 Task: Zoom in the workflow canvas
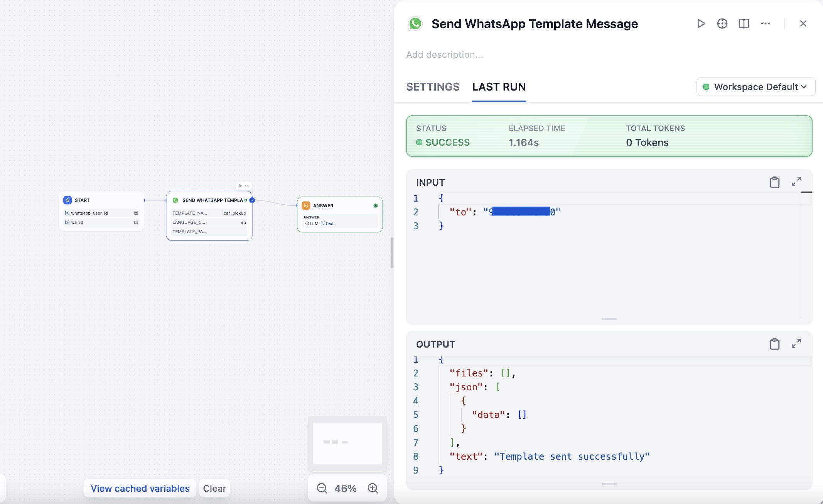[x=373, y=488]
